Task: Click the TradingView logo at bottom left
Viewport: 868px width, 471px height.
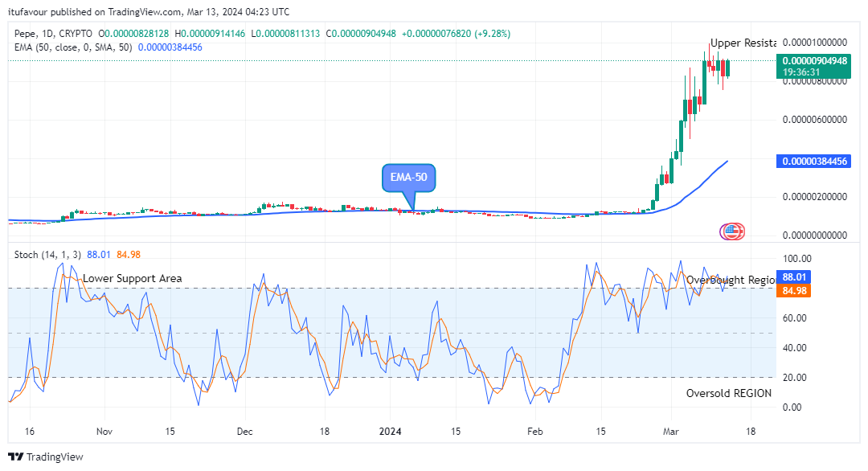Action: click(45, 457)
